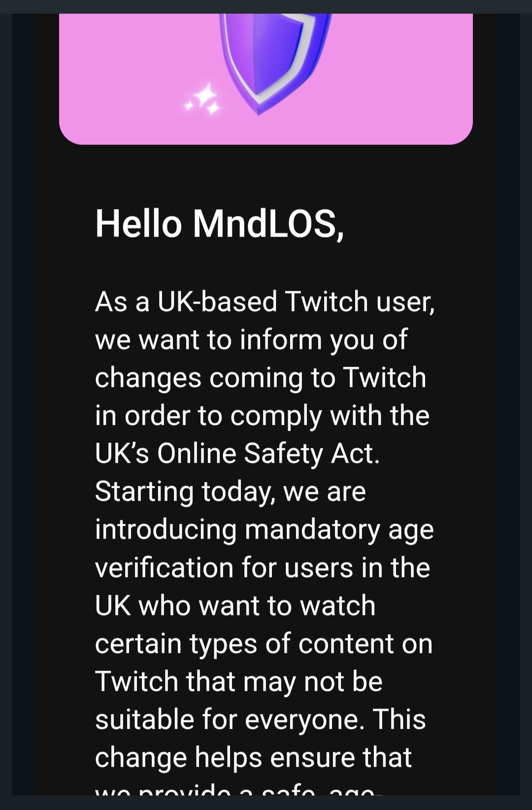The height and width of the screenshot is (810, 532).
Task: Click the "Hello MndLOS," greeting heading
Action: tap(219, 224)
